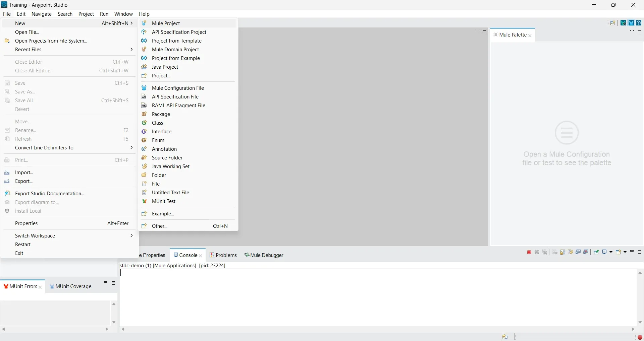Click the Interface icon in submenu

click(144, 131)
